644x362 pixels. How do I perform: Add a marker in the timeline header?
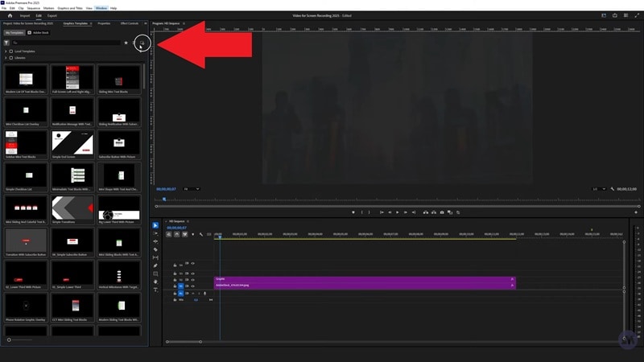click(x=193, y=234)
